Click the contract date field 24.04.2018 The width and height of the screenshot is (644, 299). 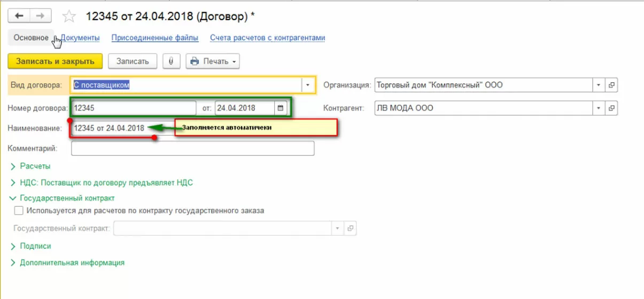tap(245, 108)
